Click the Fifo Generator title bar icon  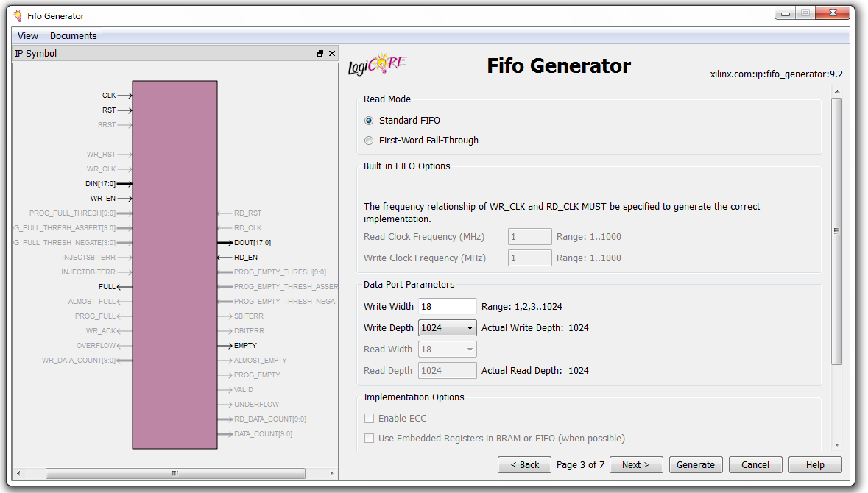pos(18,15)
